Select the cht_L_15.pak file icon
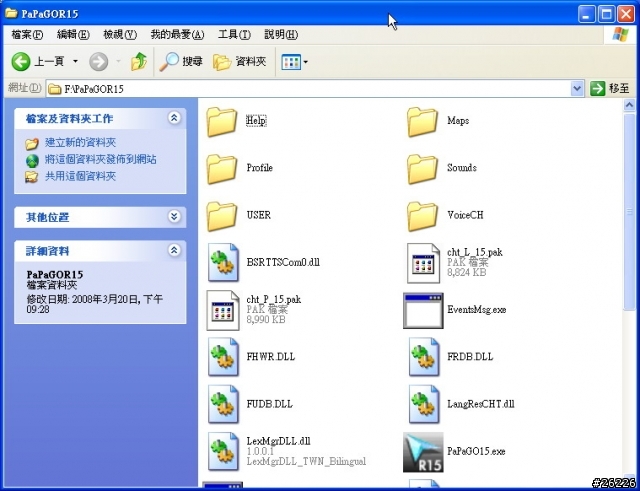The image size is (640, 491). [423, 262]
